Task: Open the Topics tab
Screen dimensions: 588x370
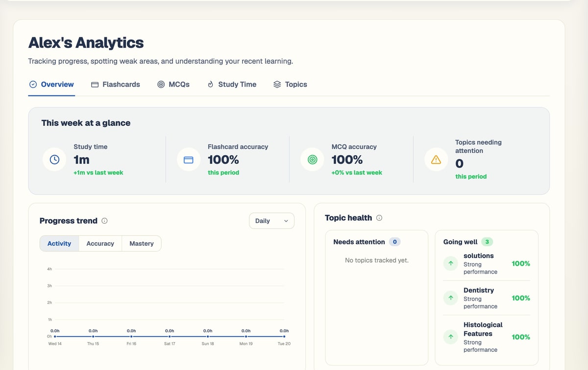Action: coord(290,84)
